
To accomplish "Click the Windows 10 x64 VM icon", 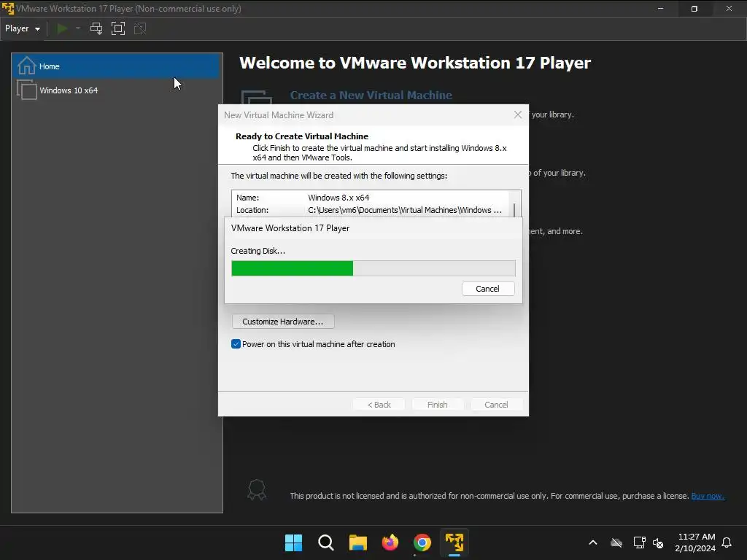I will coord(27,90).
